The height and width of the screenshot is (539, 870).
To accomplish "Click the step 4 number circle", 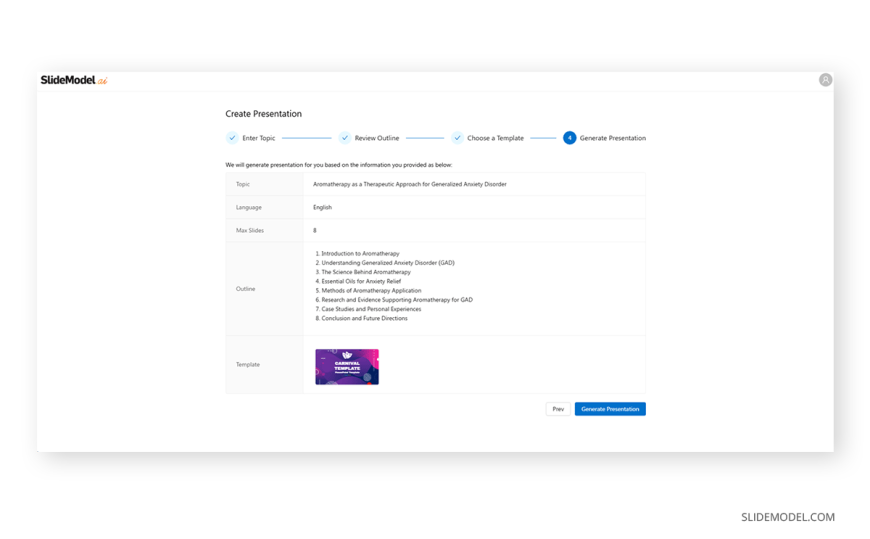I will [x=569, y=138].
